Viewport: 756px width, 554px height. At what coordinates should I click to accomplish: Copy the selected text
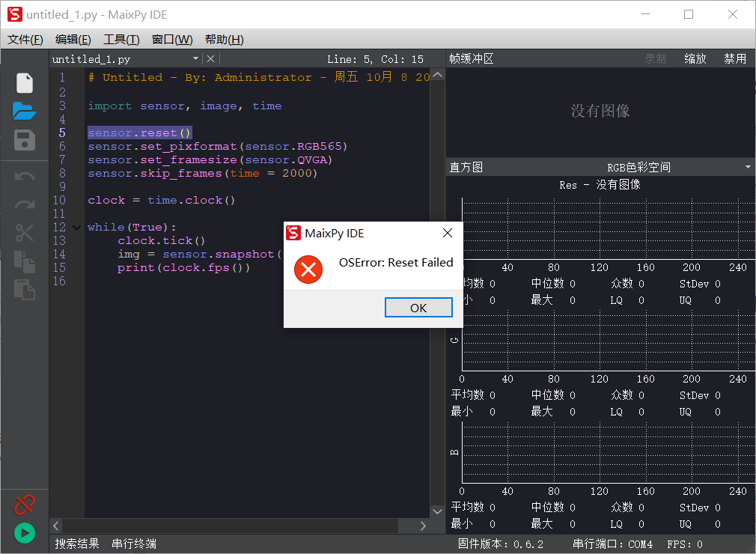pyautogui.click(x=24, y=262)
